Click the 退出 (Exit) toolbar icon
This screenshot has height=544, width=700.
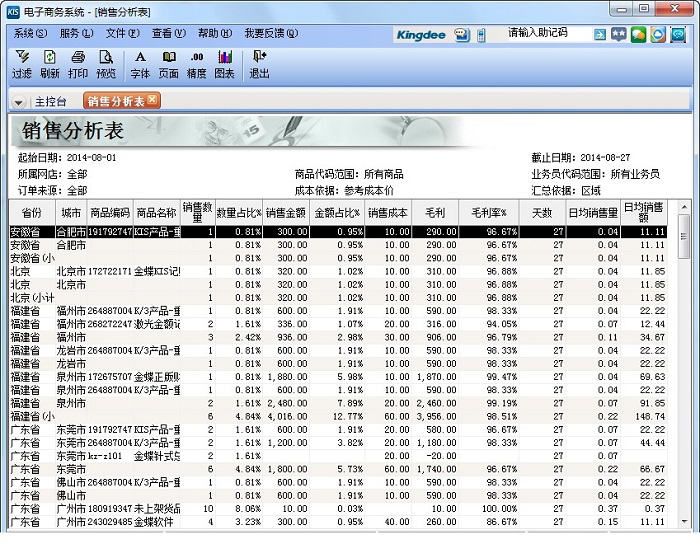[x=259, y=64]
